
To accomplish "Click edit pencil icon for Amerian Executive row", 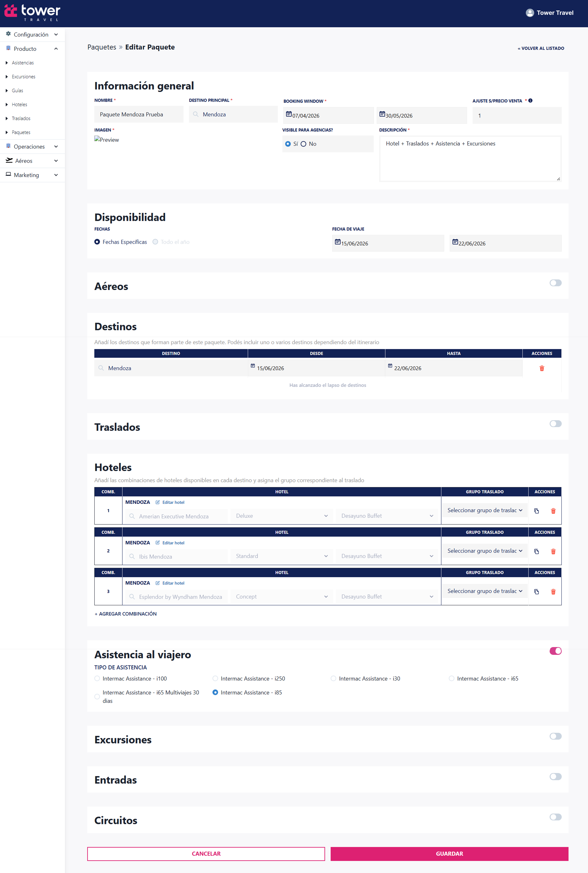I will coord(157,502).
